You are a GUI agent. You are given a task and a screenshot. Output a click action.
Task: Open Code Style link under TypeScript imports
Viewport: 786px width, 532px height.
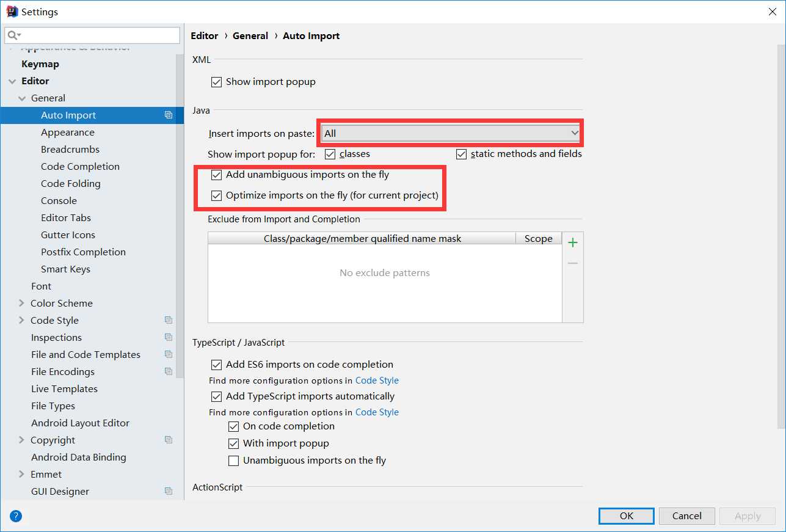pos(377,412)
